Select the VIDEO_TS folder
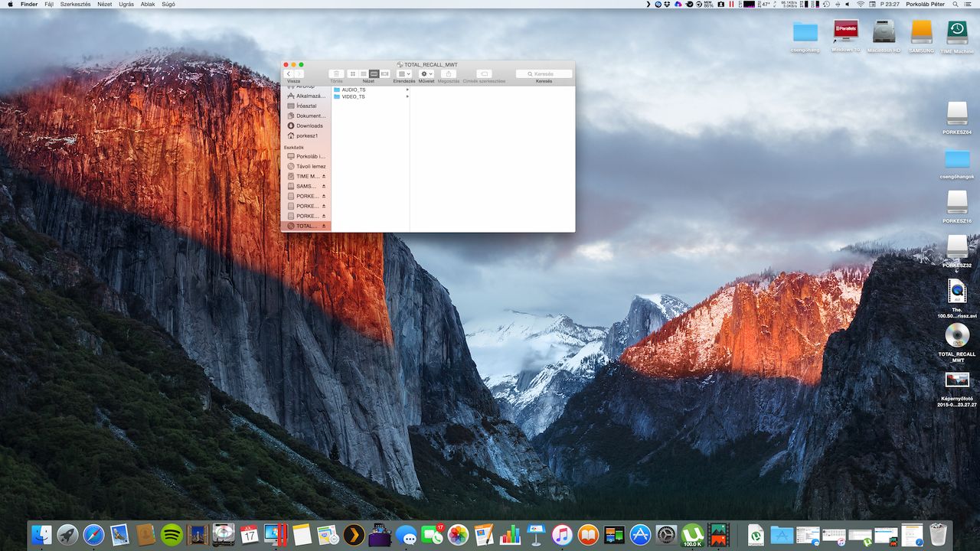This screenshot has width=980, height=551. (x=371, y=96)
